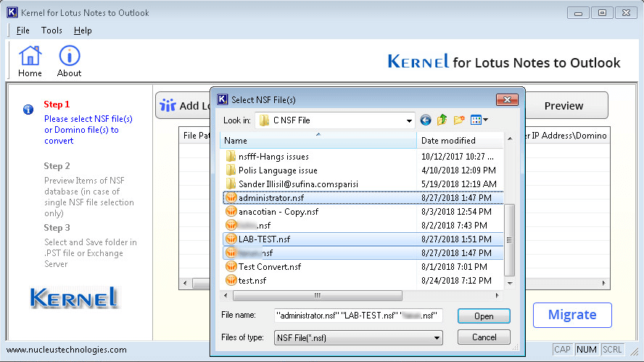Open the File menu
This screenshot has height=362, width=644.
pos(22,30)
